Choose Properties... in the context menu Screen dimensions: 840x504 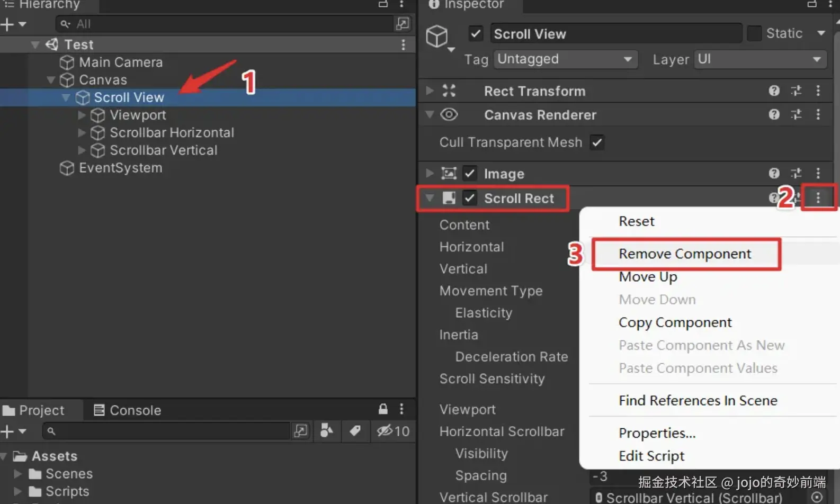click(x=657, y=433)
